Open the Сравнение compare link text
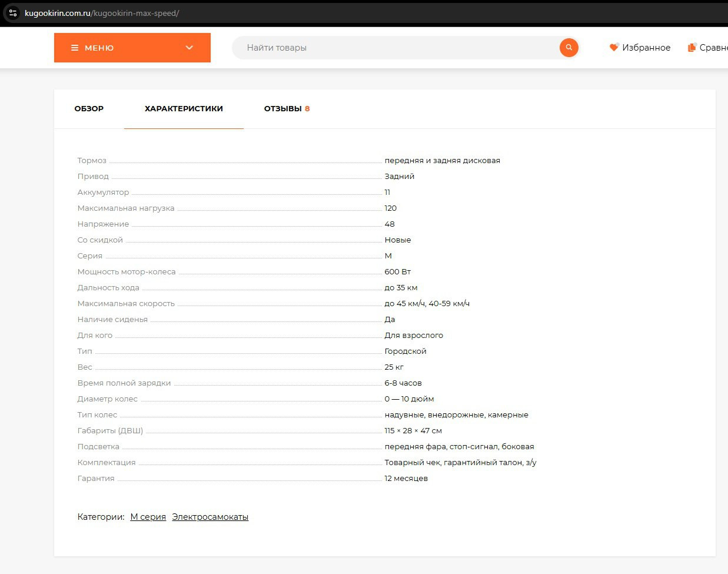 (713, 48)
